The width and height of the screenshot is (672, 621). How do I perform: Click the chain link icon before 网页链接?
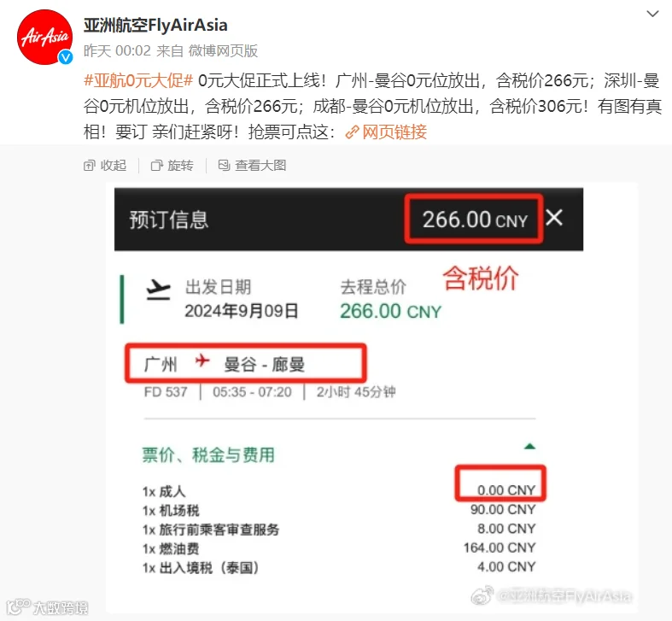(352, 132)
